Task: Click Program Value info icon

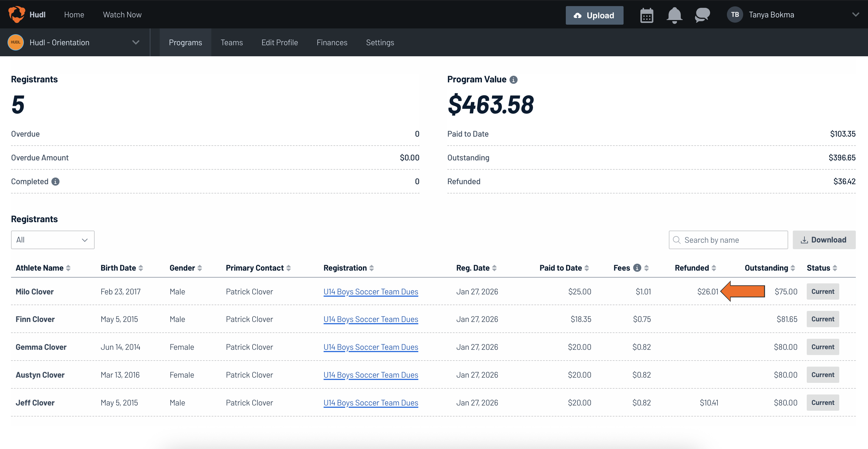Action: pyautogui.click(x=513, y=80)
